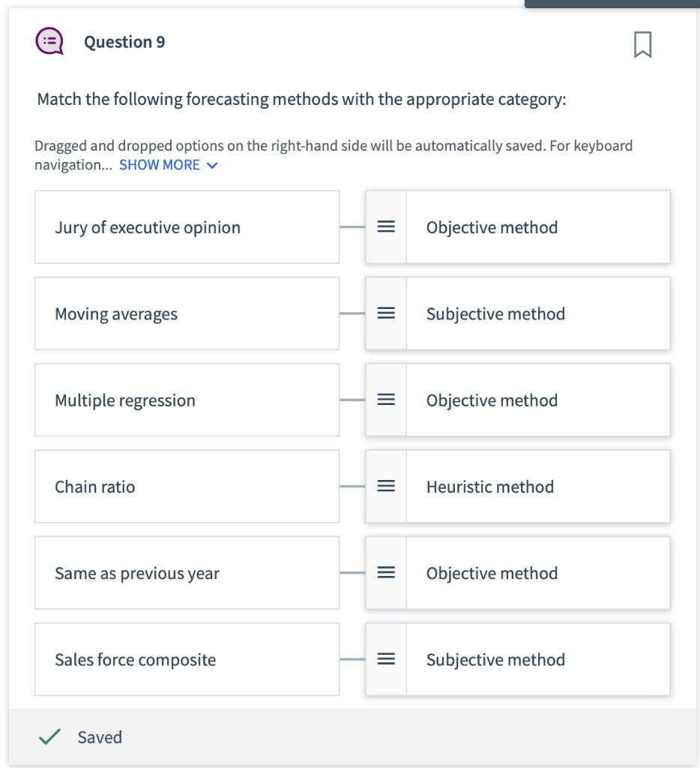
Task: Click the Chain ratio box
Action: [187, 487]
